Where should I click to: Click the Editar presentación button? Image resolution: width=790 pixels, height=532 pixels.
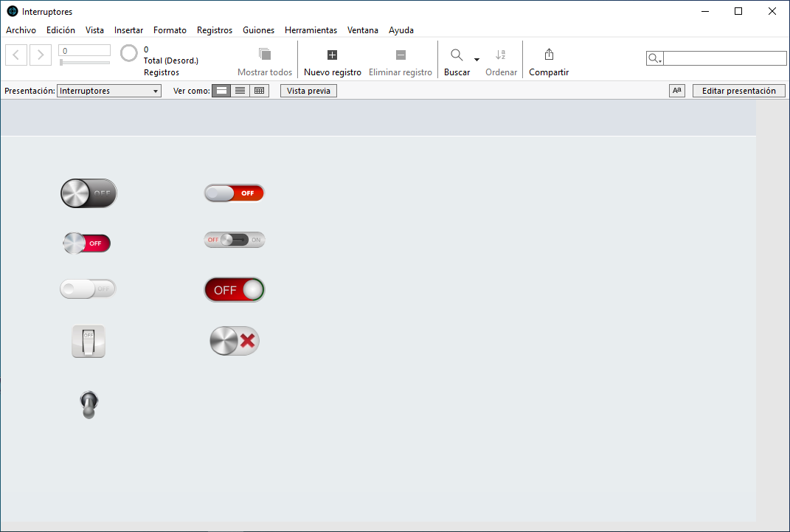[738, 91]
